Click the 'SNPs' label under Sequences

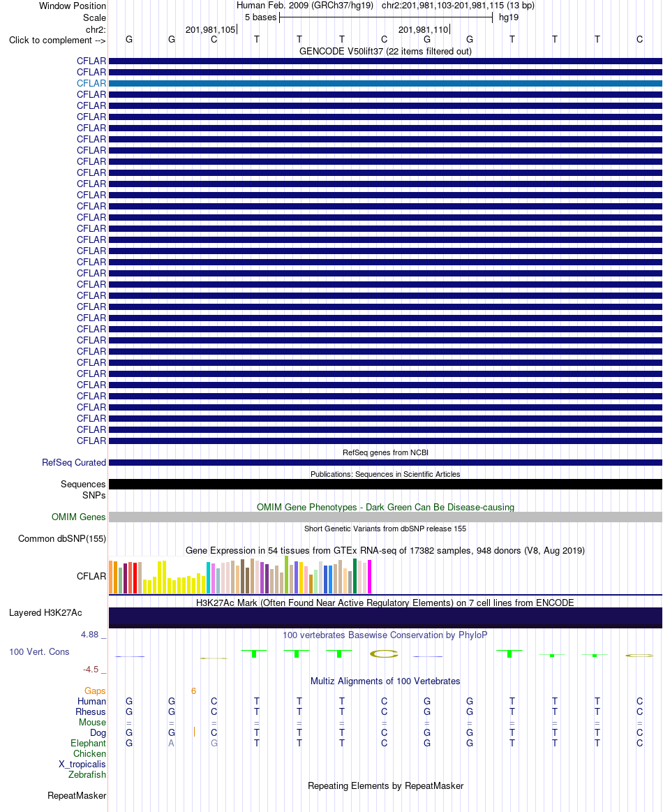click(x=94, y=495)
